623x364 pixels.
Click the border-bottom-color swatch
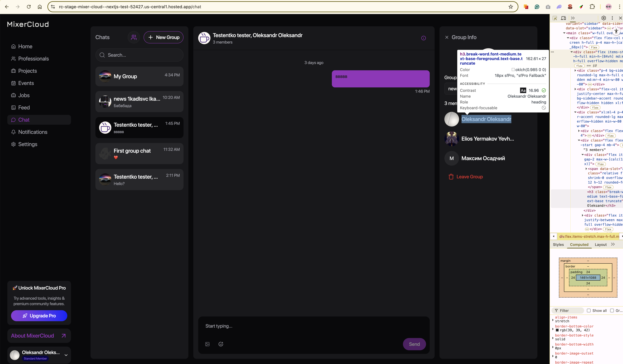557,330
